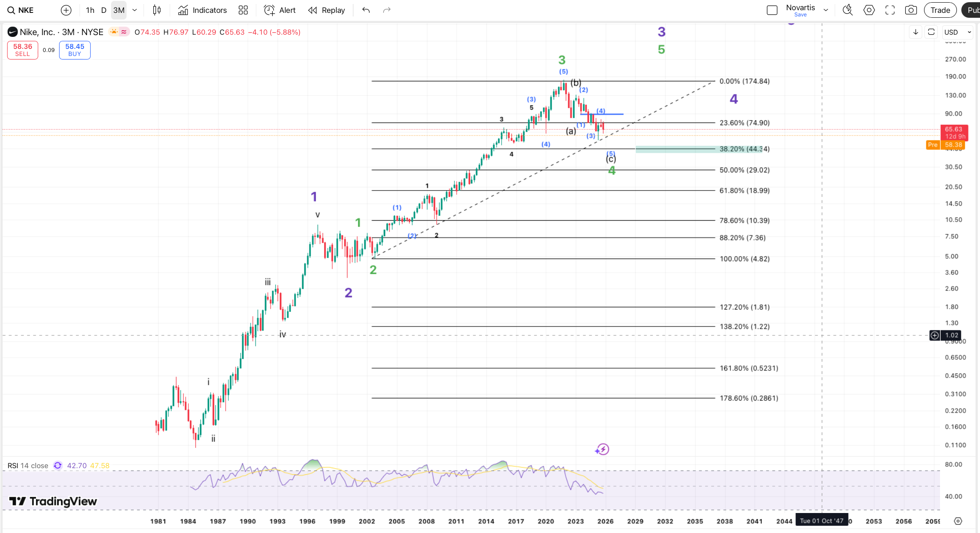The width and height of the screenshot is (980, 533).
Task: Open quick search icon in top bar
Action: tap(847, 10)
